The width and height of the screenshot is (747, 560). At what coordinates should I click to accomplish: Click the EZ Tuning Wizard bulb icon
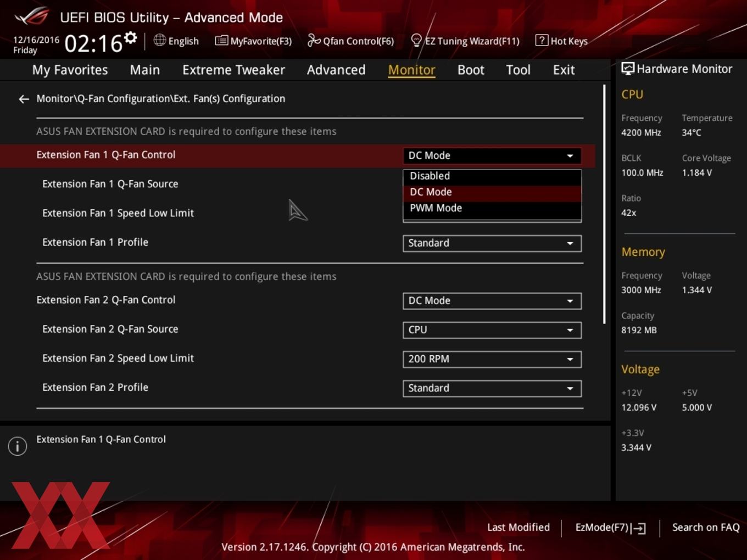(416, 40)
